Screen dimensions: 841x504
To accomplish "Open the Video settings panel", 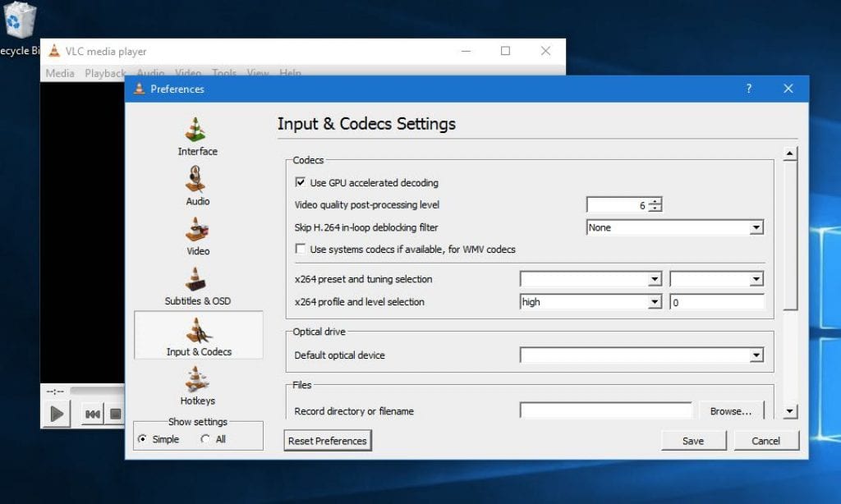I will click(197, 238).
